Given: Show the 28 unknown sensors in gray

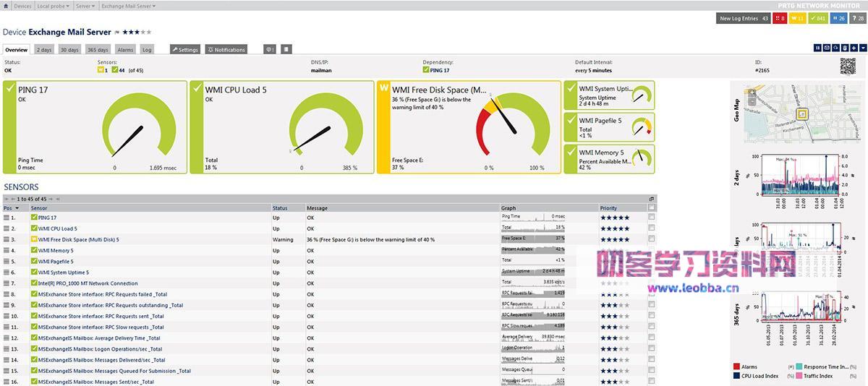Looking at the screenshot, I should 858,18.
